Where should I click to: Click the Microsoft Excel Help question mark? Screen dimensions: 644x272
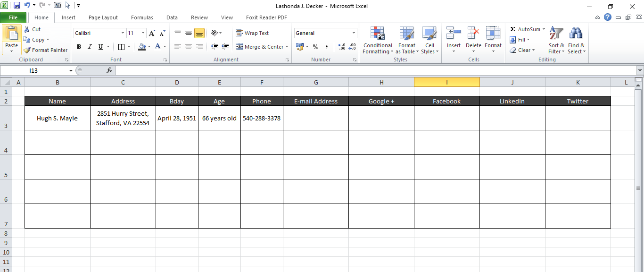coord(608,17)
